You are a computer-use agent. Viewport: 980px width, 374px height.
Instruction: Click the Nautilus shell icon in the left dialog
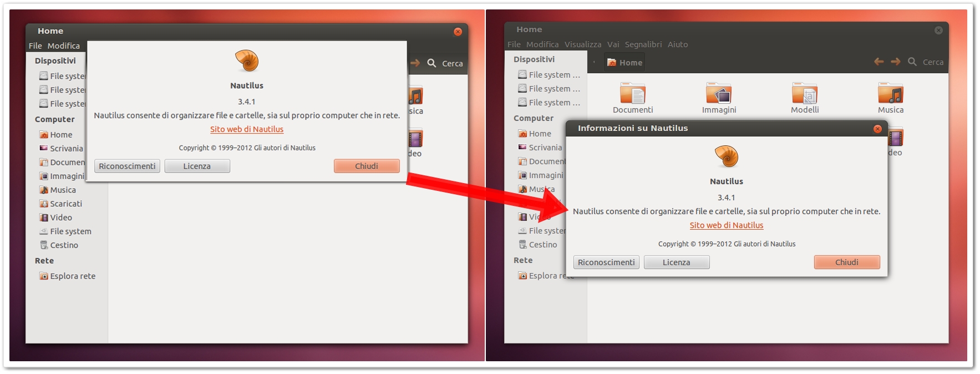(x=247, y=61)
